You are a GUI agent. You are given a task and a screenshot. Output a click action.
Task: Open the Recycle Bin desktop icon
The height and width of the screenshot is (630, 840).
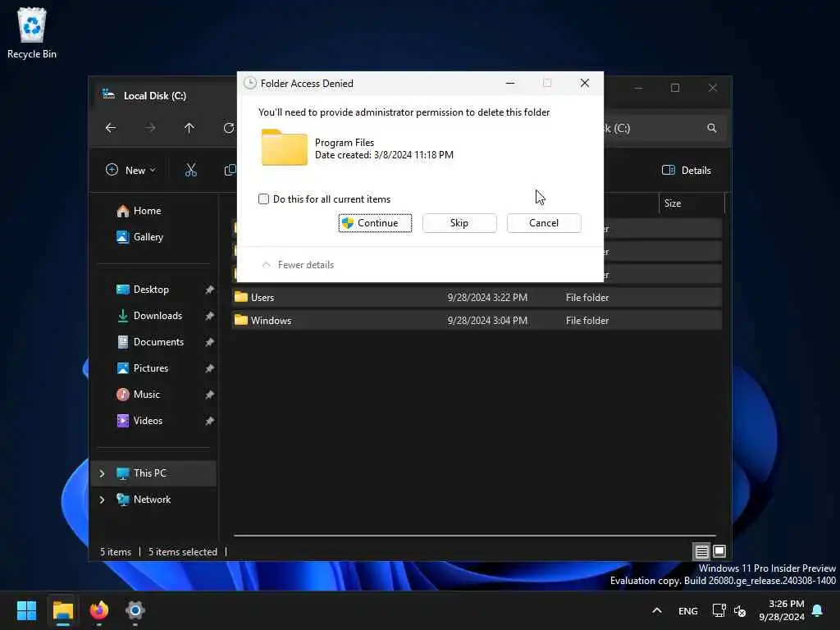(x=32, y=33)
